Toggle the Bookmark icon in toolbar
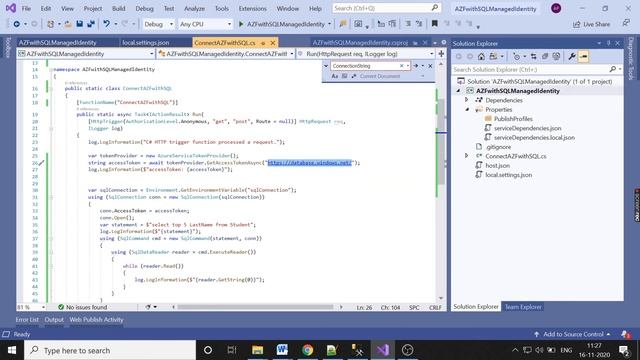The width and height of the screenshot is (640, 360). (x=434, y=24)
